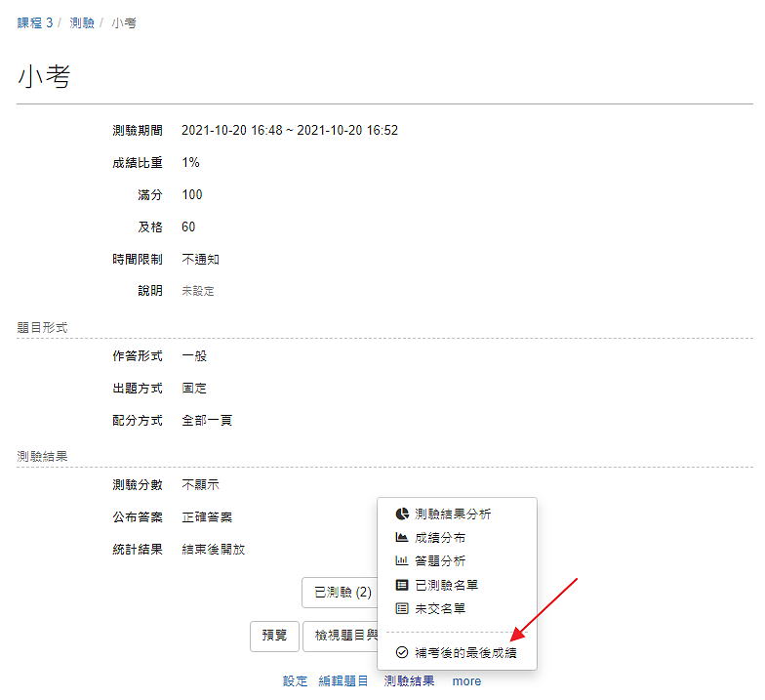Screen dimensions: 765x700
Task: Click the 不通知 time limit value
Action: coord(201,260)
